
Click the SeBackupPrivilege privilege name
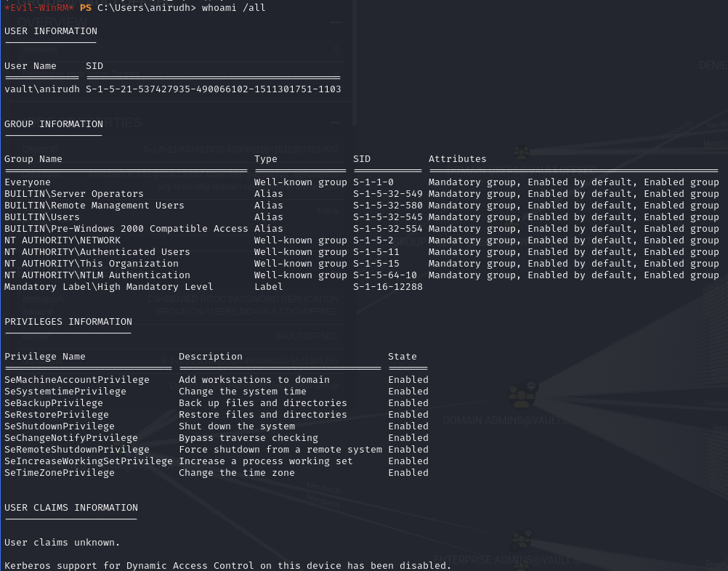[x=54, y=403]
